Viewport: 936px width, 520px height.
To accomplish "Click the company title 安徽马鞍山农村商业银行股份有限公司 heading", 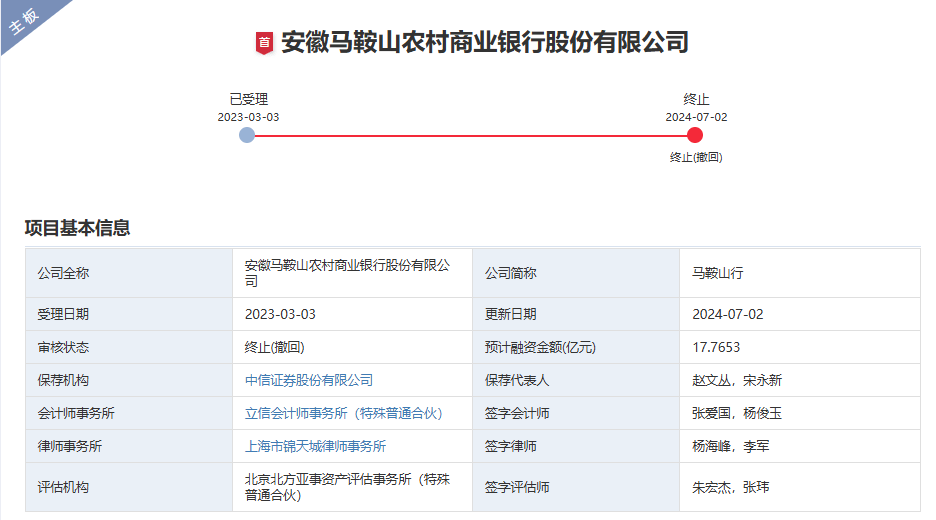I will click(x=485, y=42).
